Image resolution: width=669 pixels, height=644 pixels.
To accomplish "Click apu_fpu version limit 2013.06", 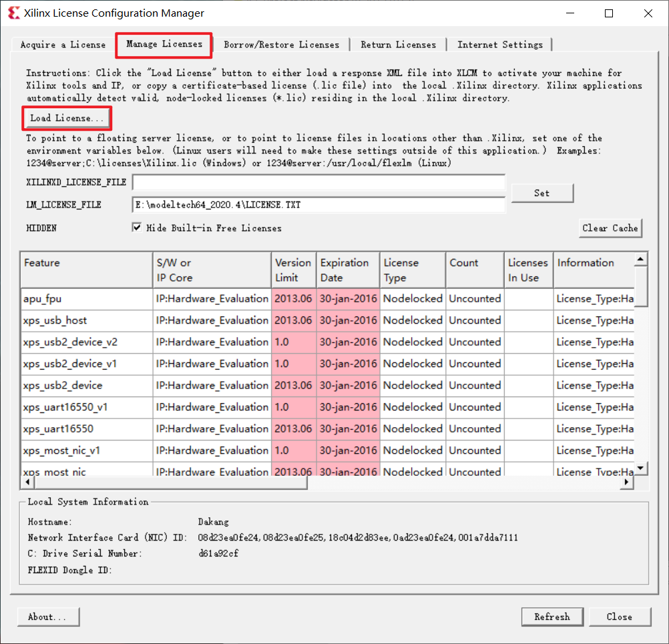I will click(294, 299).
